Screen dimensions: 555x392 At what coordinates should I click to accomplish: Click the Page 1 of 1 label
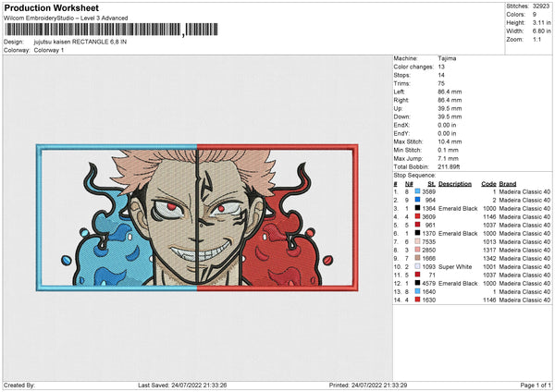tap(536, 385)
